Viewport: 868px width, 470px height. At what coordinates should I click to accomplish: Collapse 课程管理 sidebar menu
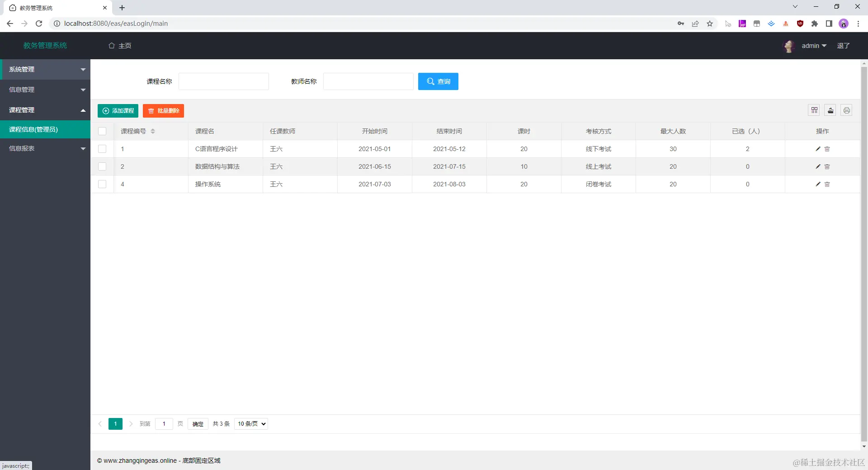(45, 110)
